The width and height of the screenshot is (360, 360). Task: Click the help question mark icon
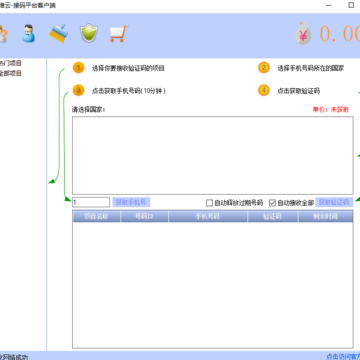[x=3, y=33]
